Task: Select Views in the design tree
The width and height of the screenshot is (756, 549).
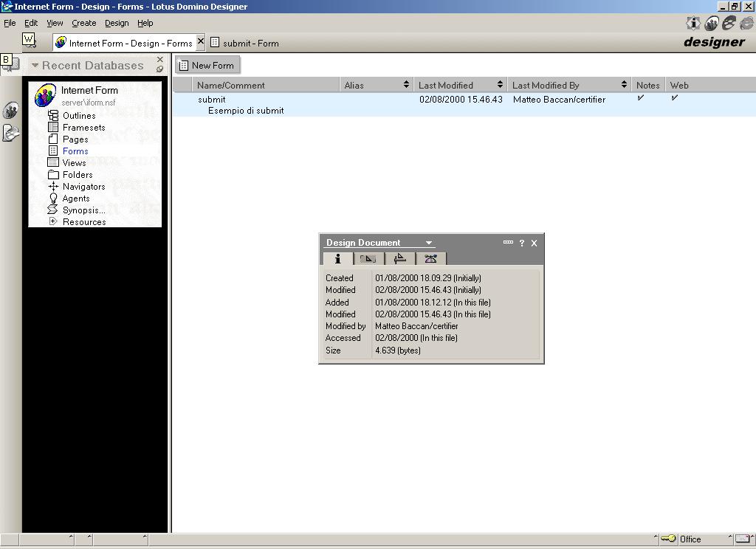Action: [x=75, y=163]
